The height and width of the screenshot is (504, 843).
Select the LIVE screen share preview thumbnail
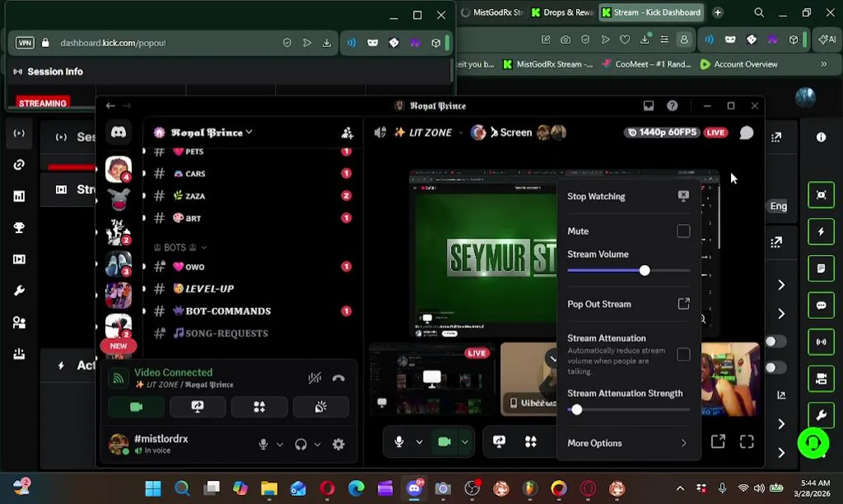(431, 379)
